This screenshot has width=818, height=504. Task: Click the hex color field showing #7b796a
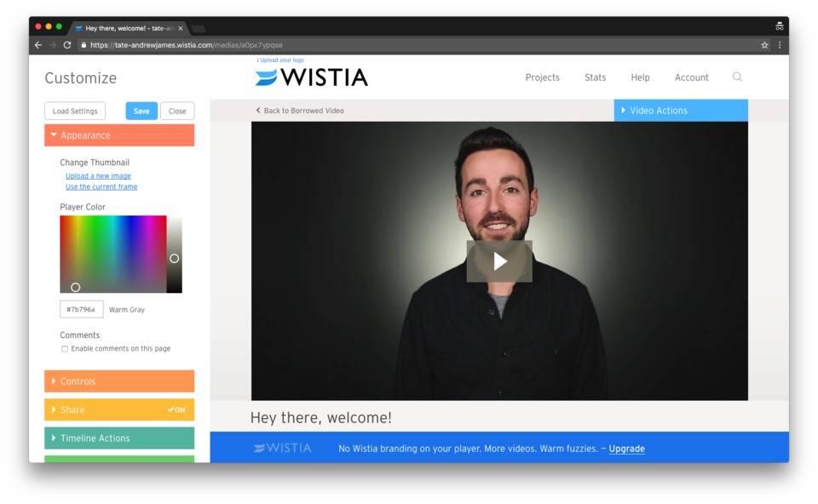click(x=82, y=309)
